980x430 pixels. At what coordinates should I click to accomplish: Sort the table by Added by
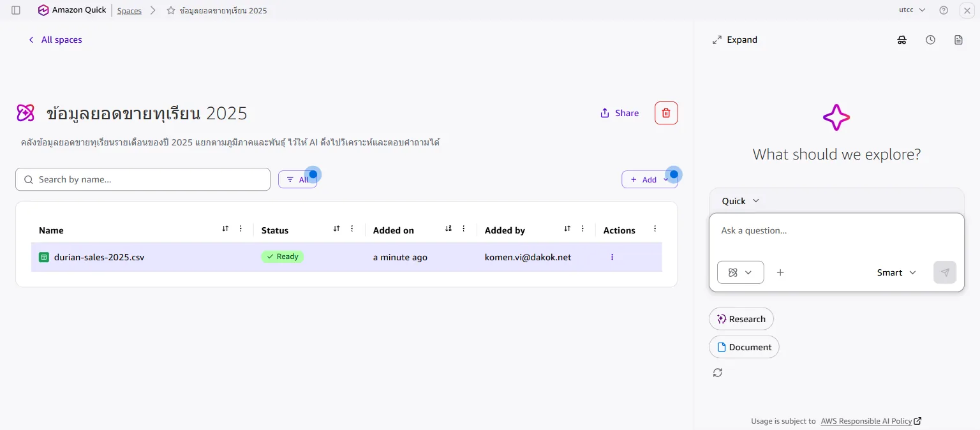(x=567, y=229)
